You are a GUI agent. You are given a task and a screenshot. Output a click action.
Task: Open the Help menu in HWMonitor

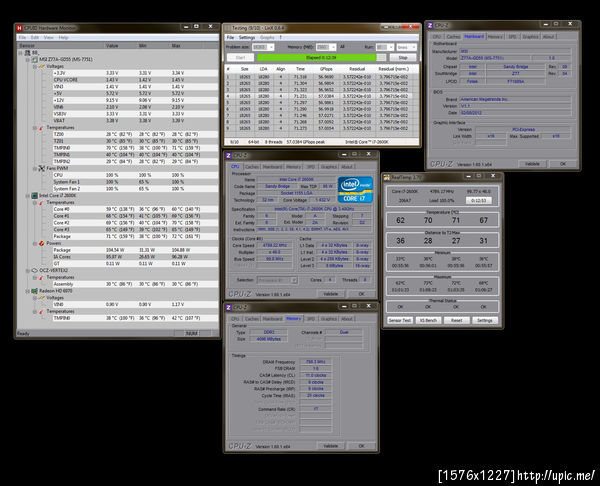point(64,38)
